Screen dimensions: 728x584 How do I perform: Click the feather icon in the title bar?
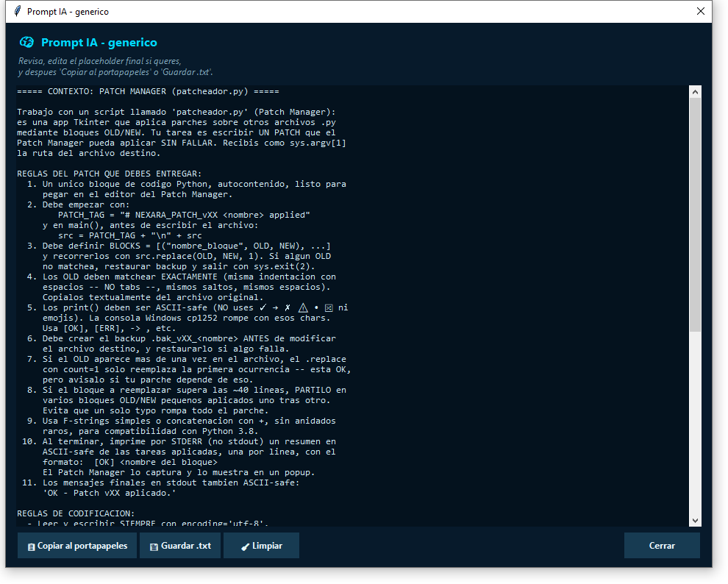pyautogui.click(x=18, y=11)
